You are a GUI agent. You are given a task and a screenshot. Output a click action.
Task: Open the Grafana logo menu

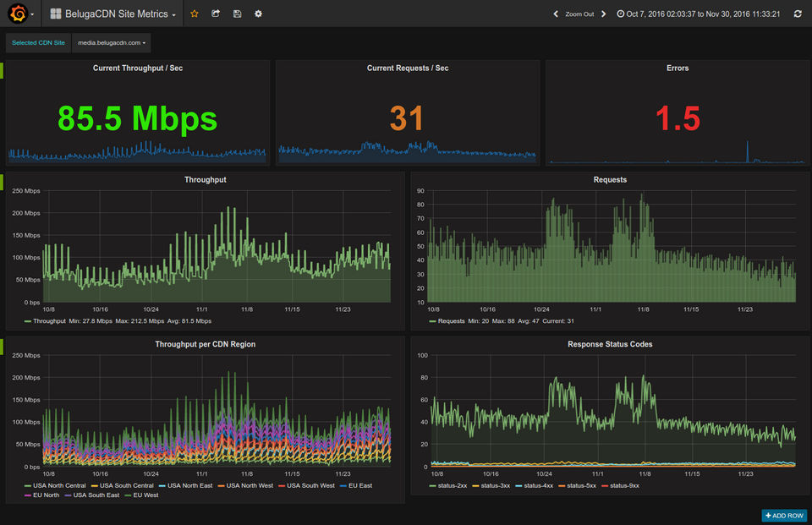[19, 14]
